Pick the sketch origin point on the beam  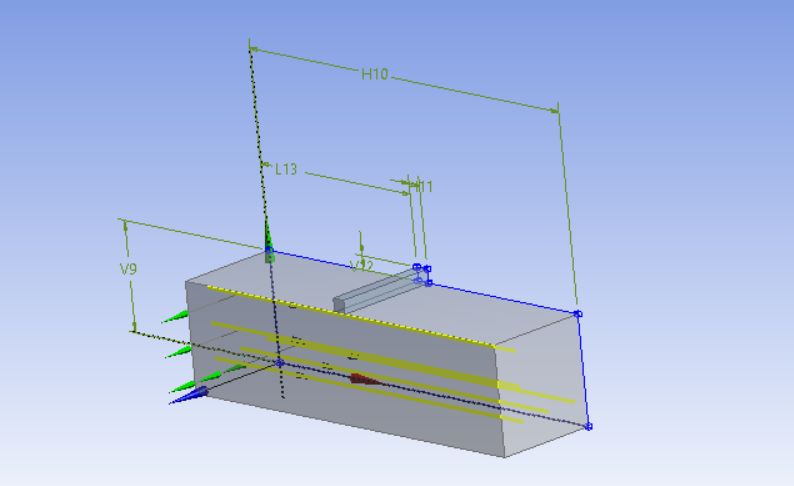point(280,362)
